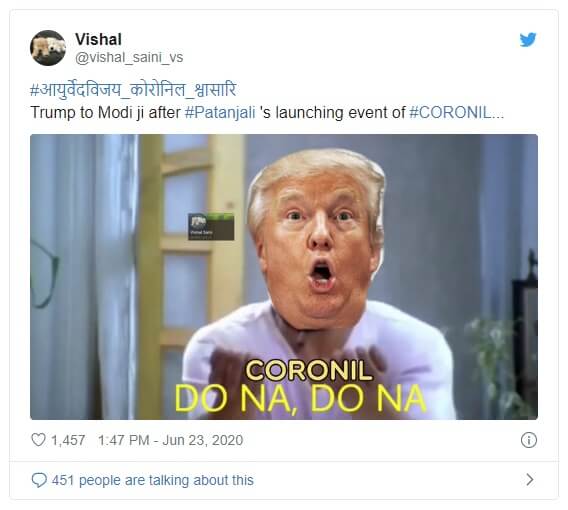568x510 pixels.
Task: Open the embedded meme image
Action: point(284,277)
